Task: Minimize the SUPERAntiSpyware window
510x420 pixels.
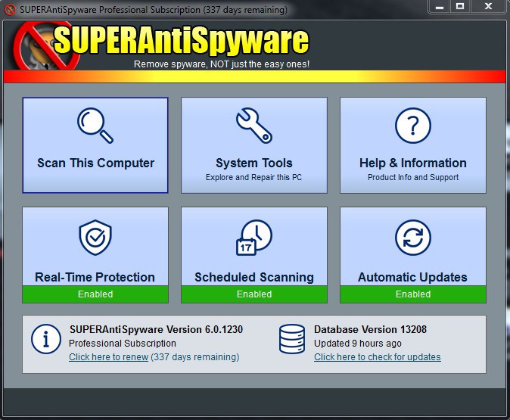Action: pos(440,7)
